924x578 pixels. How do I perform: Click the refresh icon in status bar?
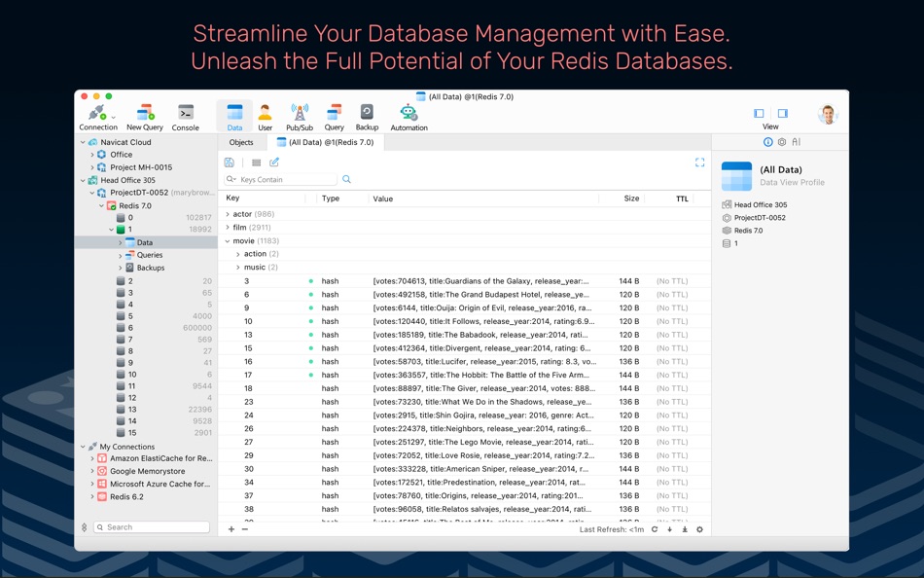(x=655, y=529)
